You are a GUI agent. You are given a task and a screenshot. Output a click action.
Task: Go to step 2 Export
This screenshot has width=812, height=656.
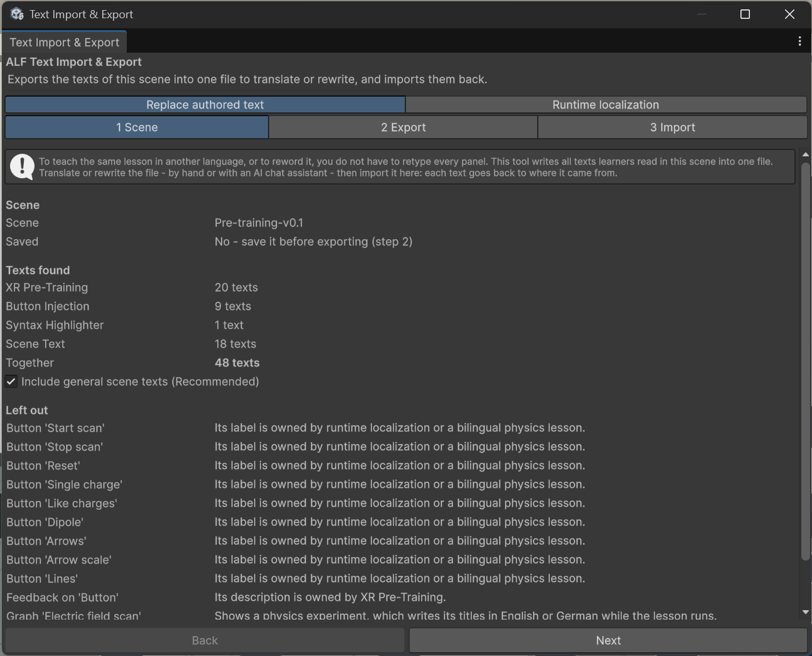point(403,127)
